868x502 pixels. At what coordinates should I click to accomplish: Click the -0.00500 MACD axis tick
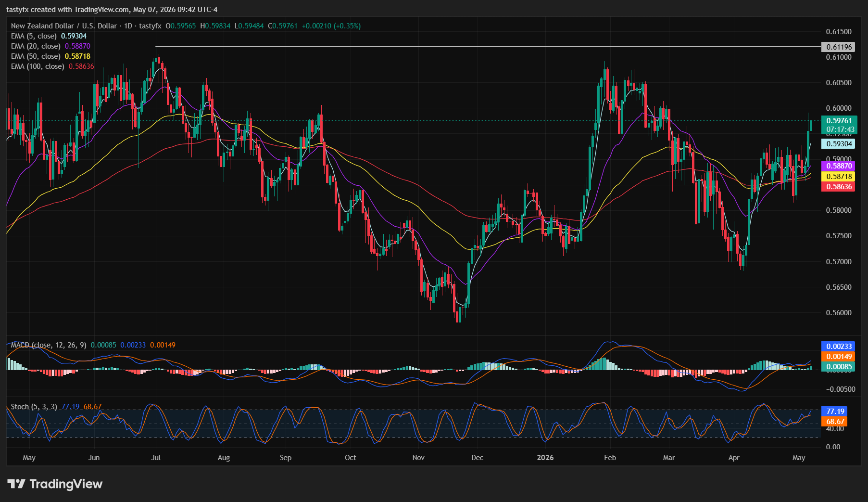click(840, 389)
